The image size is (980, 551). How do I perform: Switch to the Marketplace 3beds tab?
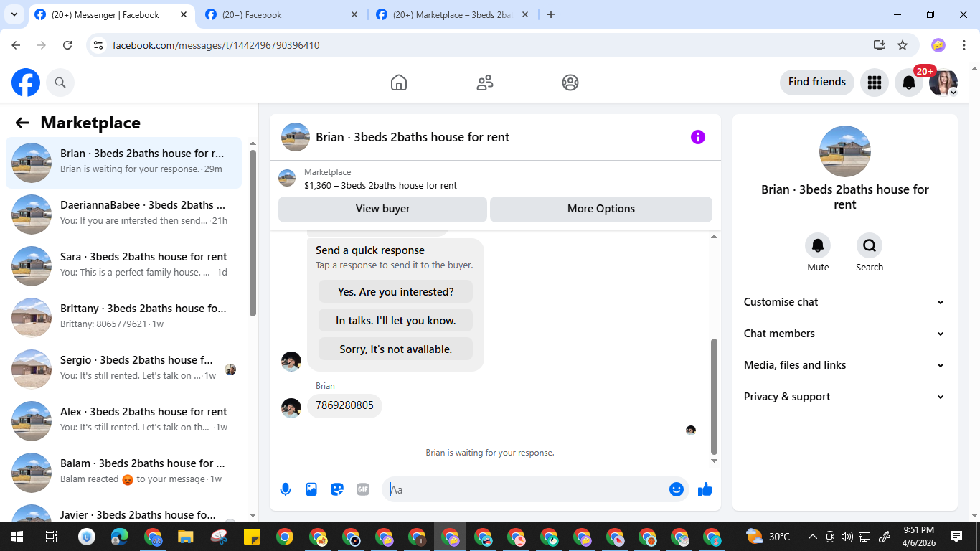453,14
